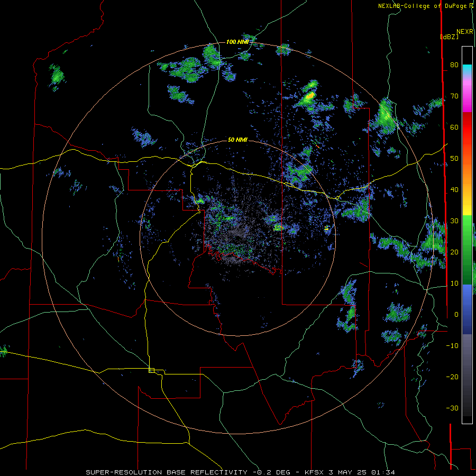Click the 60 value on dBZ scale
The width and height of the screenshot is (476, 476).
tap(454, 127)
